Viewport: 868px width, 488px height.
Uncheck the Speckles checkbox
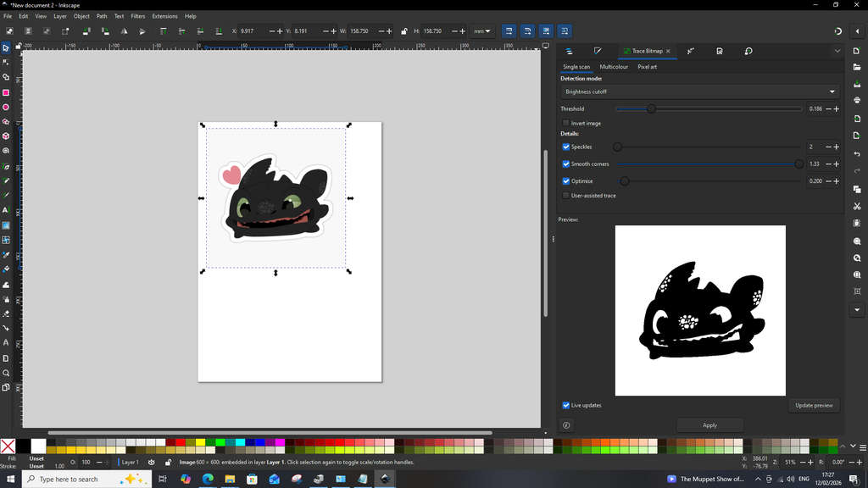click(x=566, y=147)
